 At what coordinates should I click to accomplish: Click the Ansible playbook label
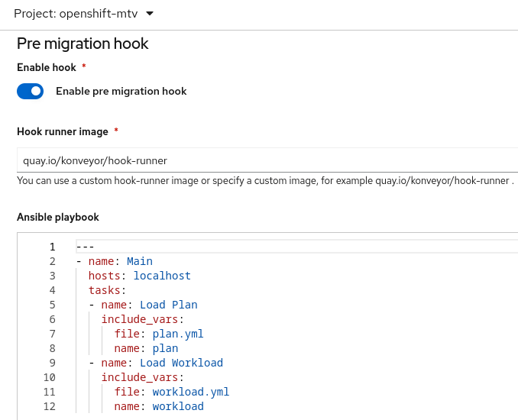click(x=58, y=218)
